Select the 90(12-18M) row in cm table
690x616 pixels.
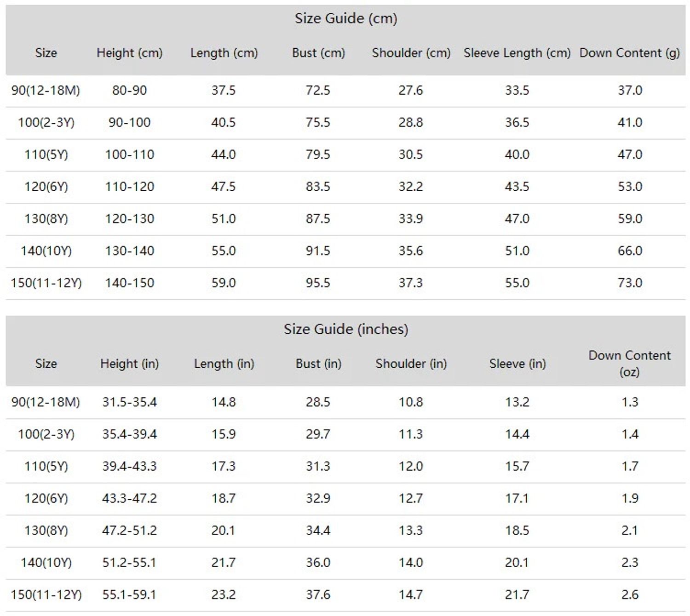click(x=345, y=91)
